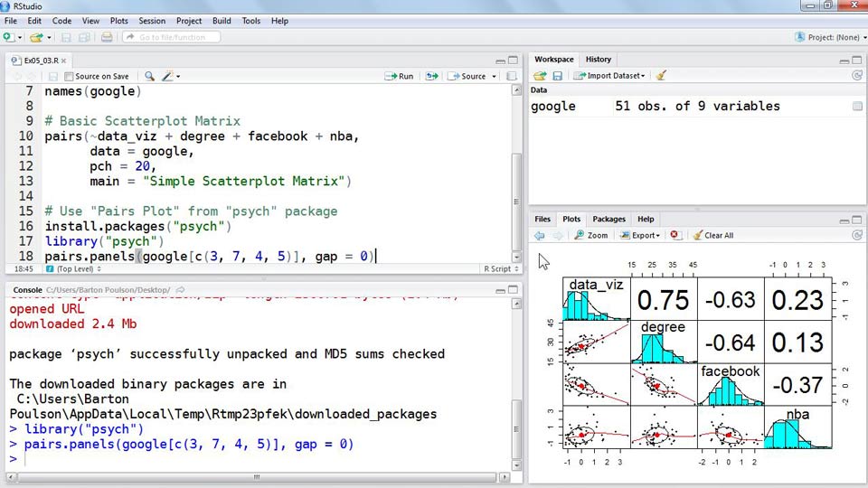
Task: Switch to the Files tab
Action: 542,219
